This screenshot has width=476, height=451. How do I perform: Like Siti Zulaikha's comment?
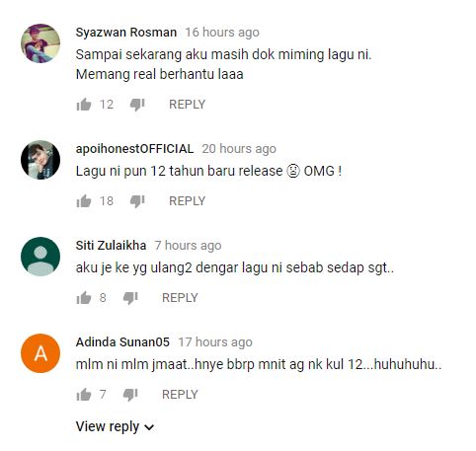pyautogui.click(x=84, y=298)
